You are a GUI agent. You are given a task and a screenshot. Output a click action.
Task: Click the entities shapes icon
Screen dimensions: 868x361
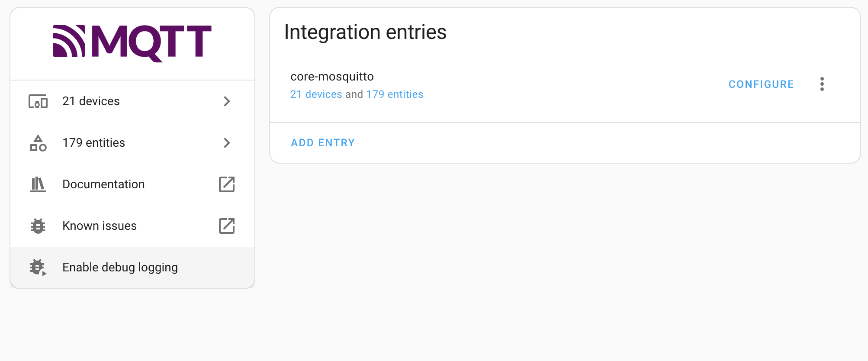coord(38,143)
